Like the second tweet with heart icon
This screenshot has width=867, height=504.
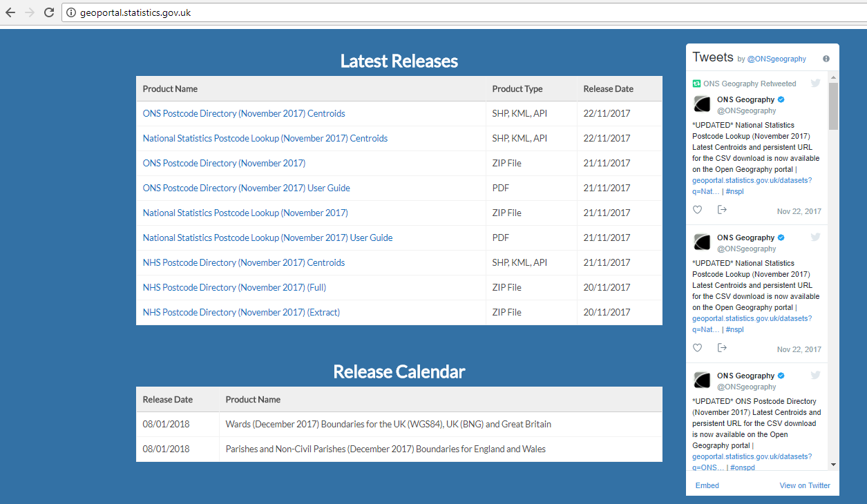698,348
